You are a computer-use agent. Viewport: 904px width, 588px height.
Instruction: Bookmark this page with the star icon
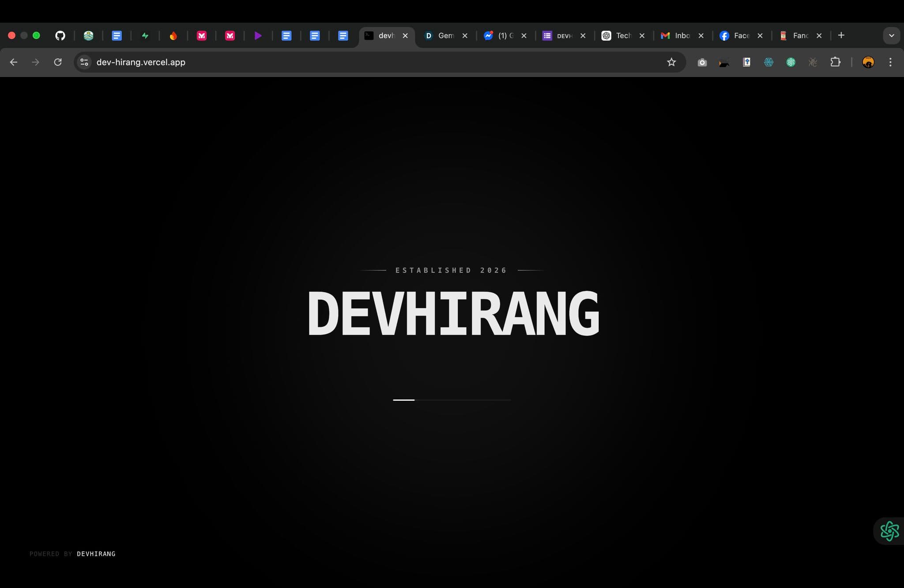(671, 62)
